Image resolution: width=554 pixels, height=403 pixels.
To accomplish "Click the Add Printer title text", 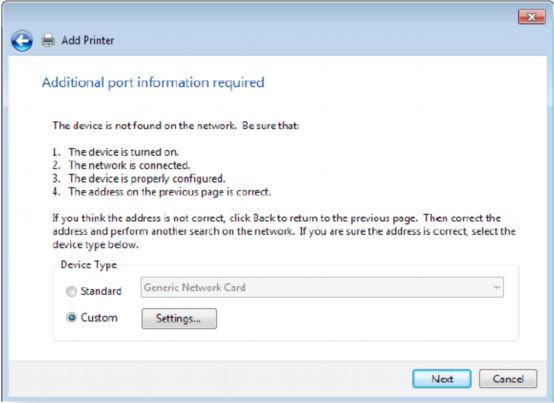I will pos(88,41).
